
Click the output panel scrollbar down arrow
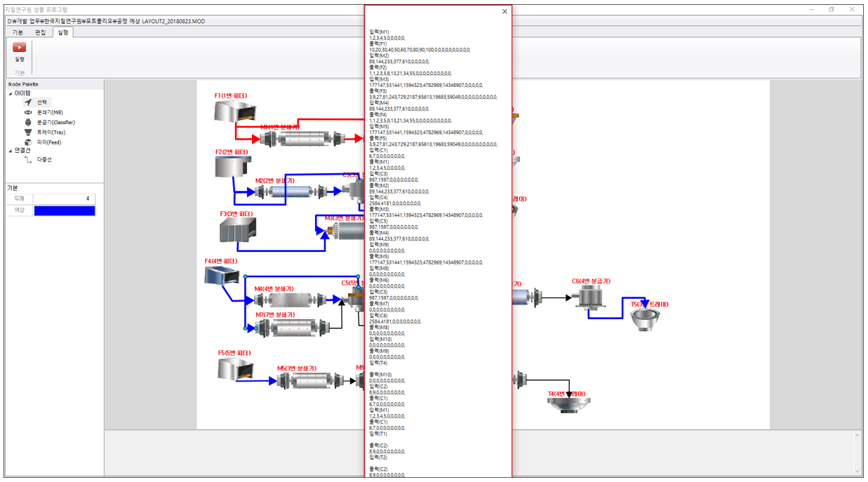[x=857, y=471]
